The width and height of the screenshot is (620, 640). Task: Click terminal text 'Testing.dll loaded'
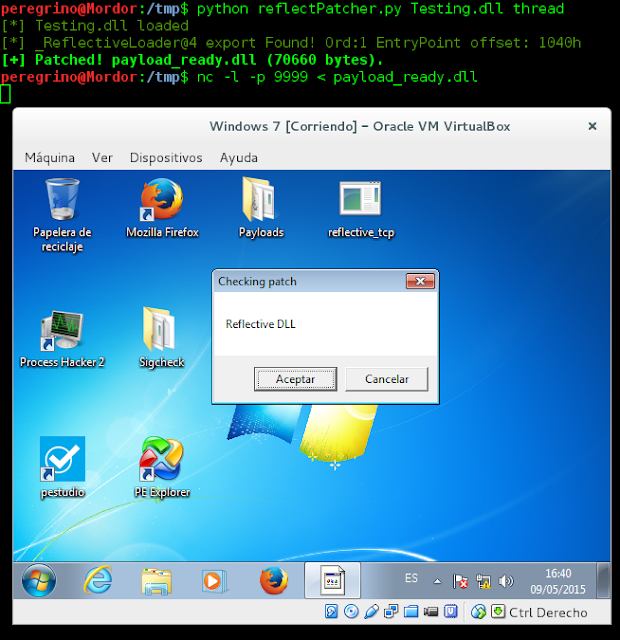(x=112, y=26)
